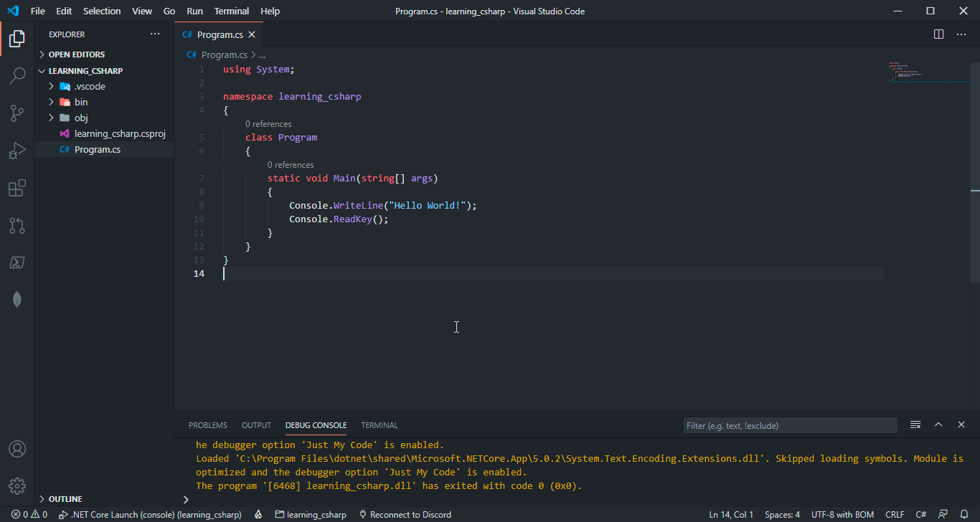
Task: Open the Extensions view
Action: [x=17, y=188]
